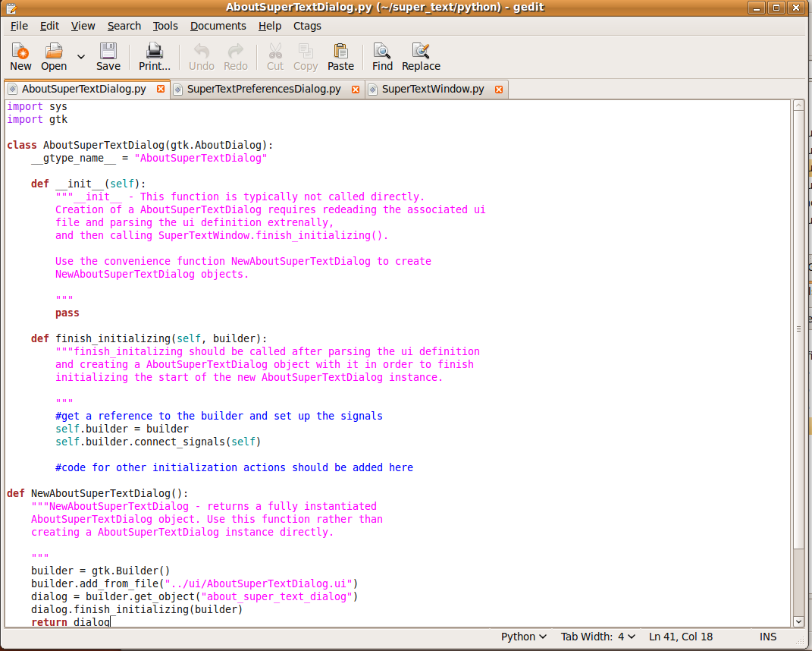
Task: Open the Ctags menu
Action: pos(307,26)
